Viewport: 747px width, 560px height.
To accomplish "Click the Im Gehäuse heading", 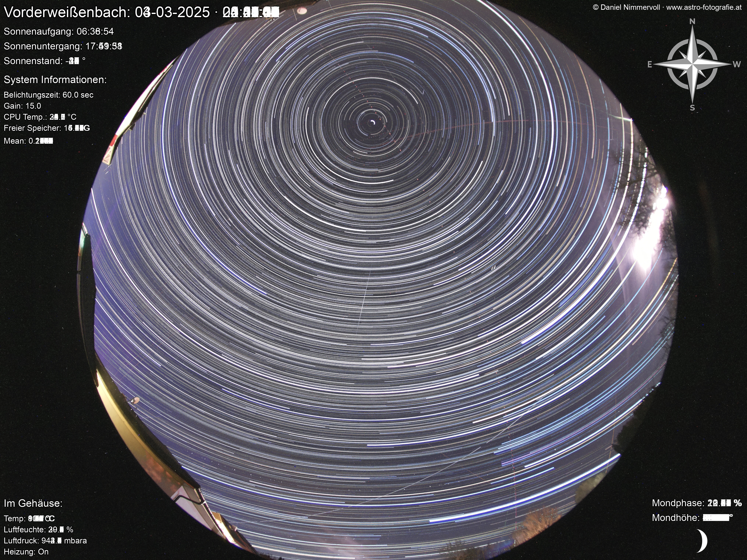I will (33, 503).
